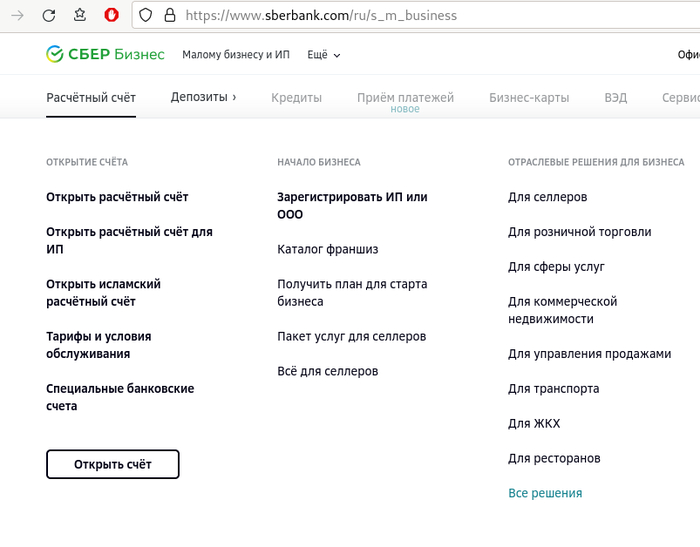Click the shield tracking protection icon

[145, 15]
